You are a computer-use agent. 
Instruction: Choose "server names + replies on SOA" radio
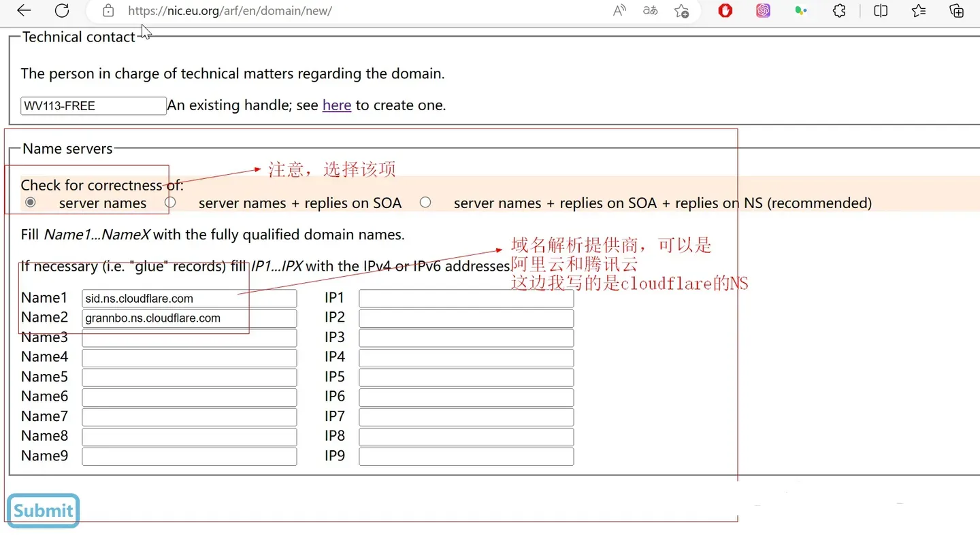[170, 203]
